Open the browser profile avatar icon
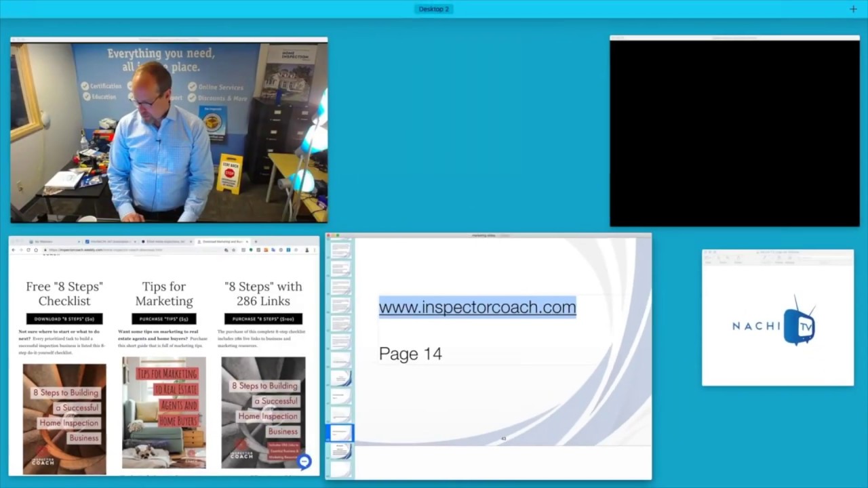Image resolution: width=868 pixels, height=488 pixels. pyautogui.click(x=307, y=250)
